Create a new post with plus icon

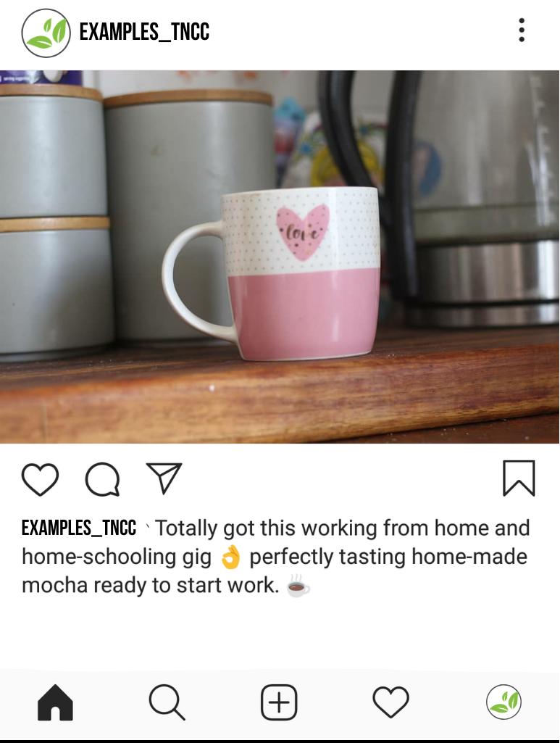coord(280,702)
